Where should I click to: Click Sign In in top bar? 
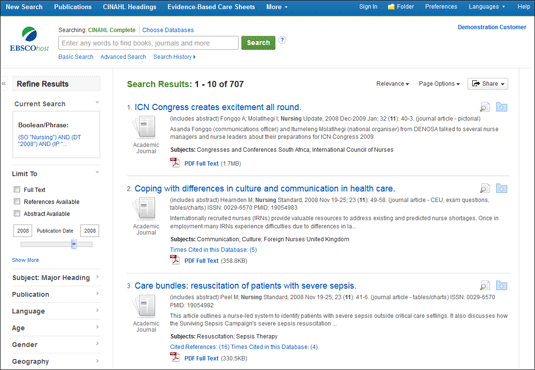(368, 6)
